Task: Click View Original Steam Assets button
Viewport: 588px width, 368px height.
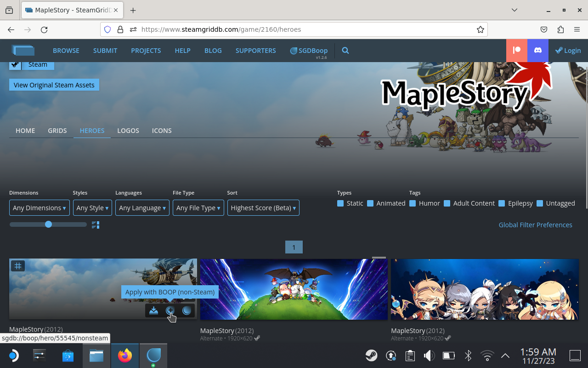Action: (x=54, y=85)
